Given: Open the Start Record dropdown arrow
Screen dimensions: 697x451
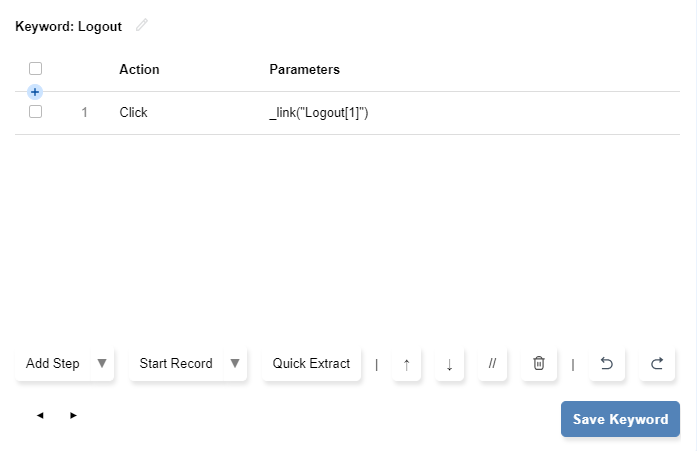Looking at the screenshot, I should click(x=235, y=363).
